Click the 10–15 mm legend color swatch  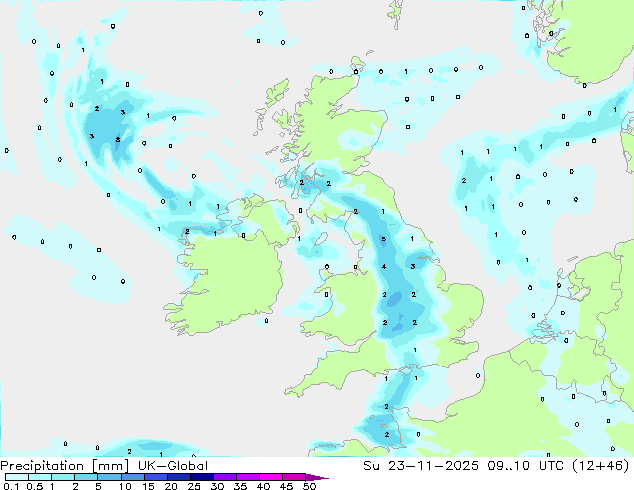tap(132, 477)
